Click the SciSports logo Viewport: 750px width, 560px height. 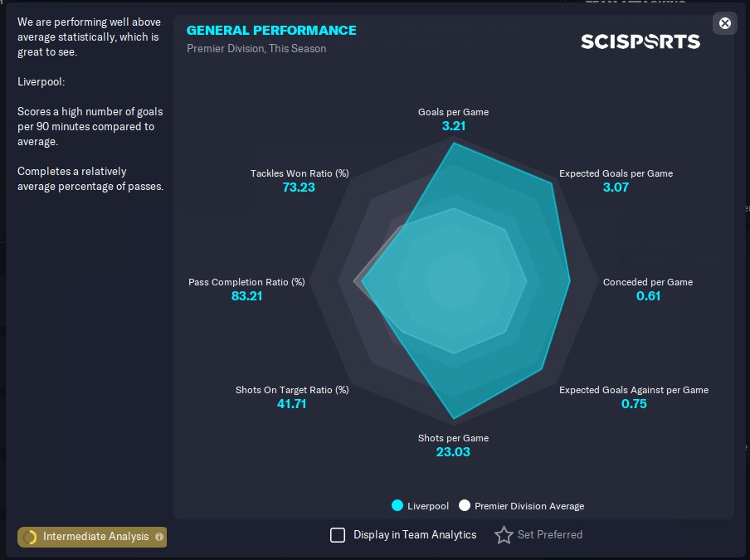(x=640, y=41)
